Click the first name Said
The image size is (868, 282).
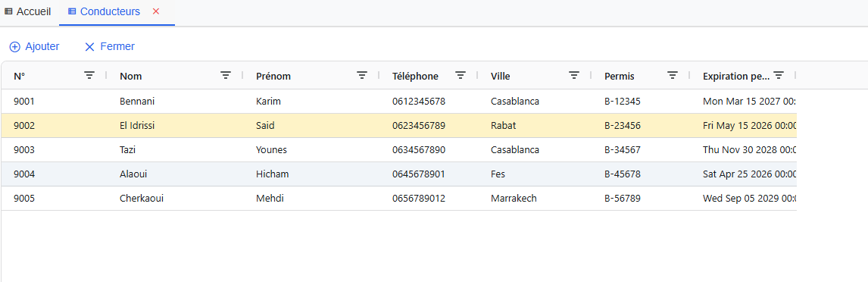(x=265, y=126)
